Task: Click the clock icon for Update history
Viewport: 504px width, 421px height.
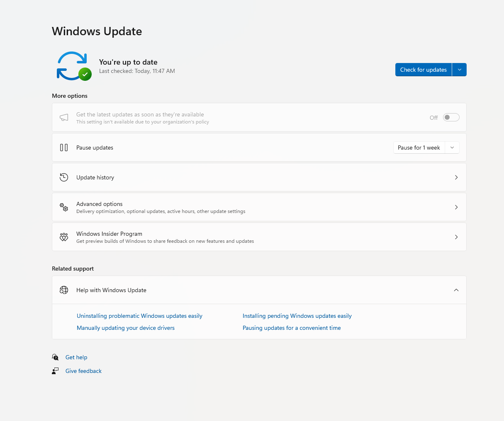Action: (64, 177)
